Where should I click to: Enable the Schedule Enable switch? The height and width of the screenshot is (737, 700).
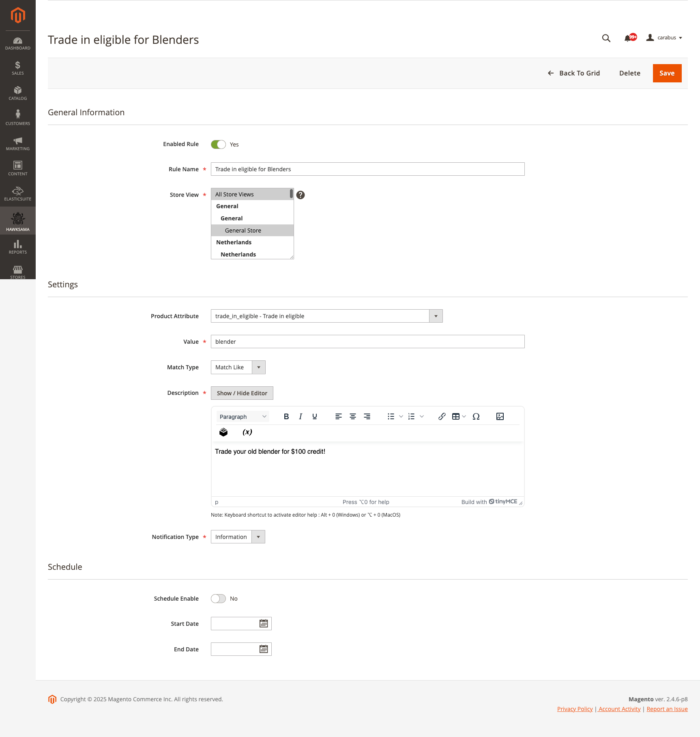tap(218, 599)
